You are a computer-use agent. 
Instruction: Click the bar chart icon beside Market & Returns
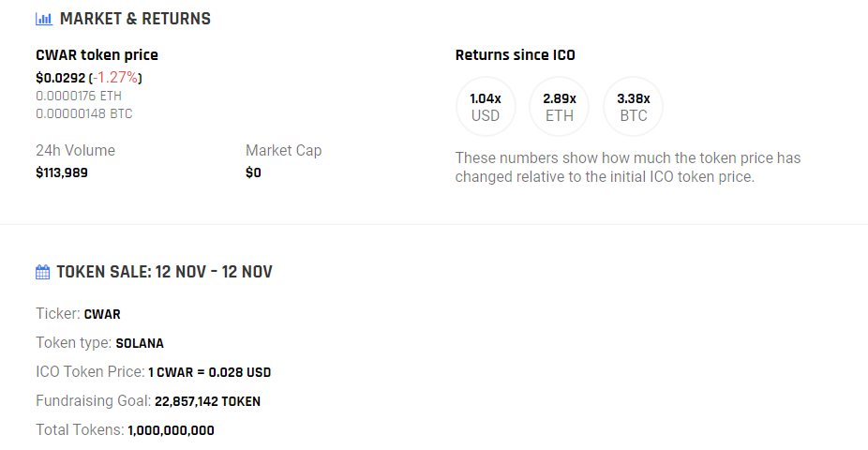(x=43, y=19)
